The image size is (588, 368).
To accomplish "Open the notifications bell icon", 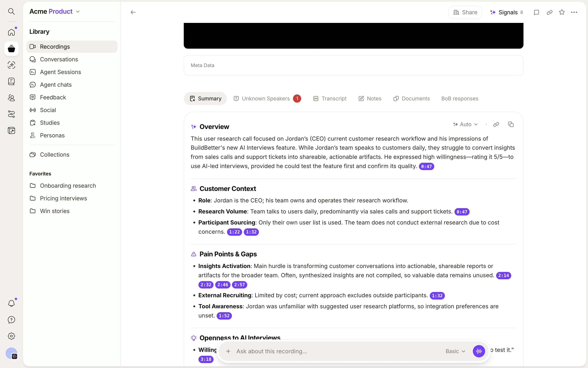I will coord(11,303).
